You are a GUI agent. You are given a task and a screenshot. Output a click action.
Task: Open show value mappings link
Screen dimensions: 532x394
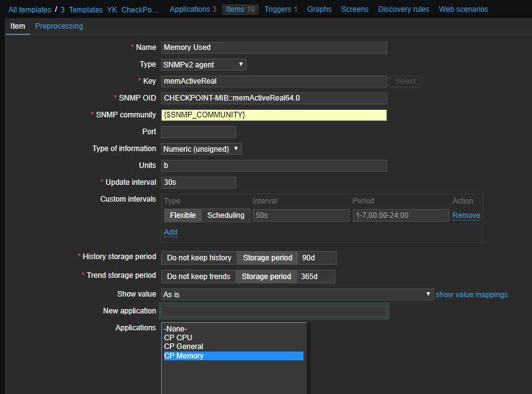(x=471, y=295)
